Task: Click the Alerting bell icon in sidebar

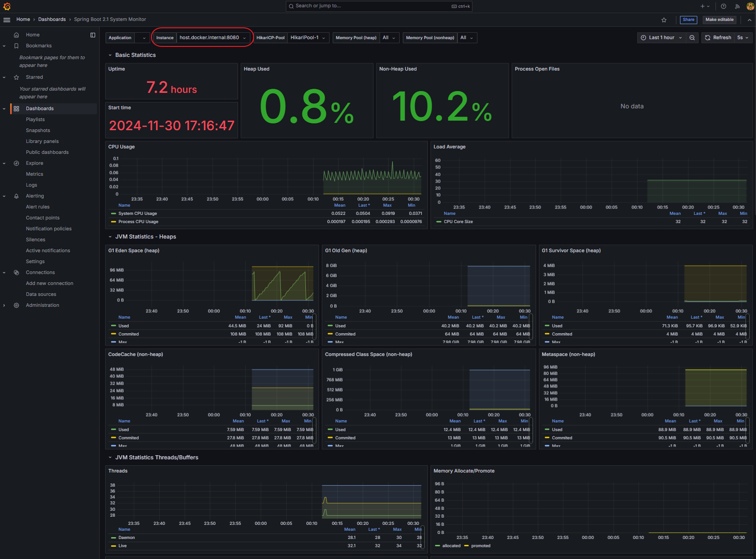Action: tap(16, 196)
